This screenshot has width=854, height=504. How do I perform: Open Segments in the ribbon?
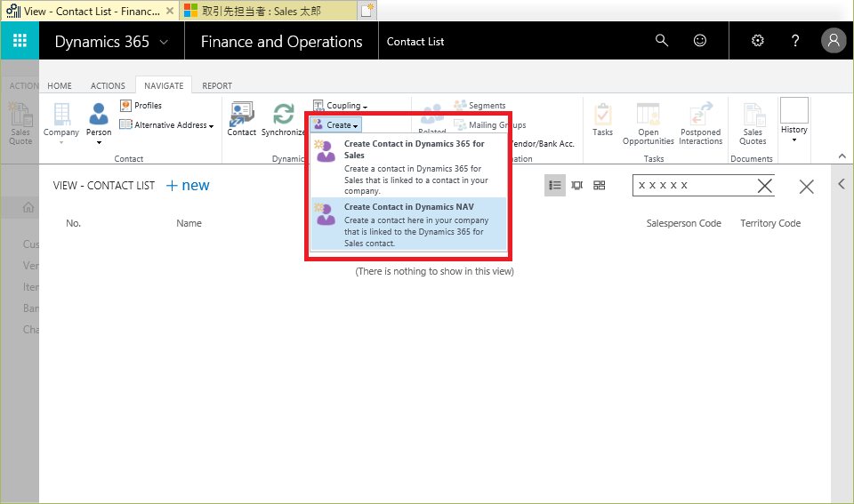click(479, 105)
